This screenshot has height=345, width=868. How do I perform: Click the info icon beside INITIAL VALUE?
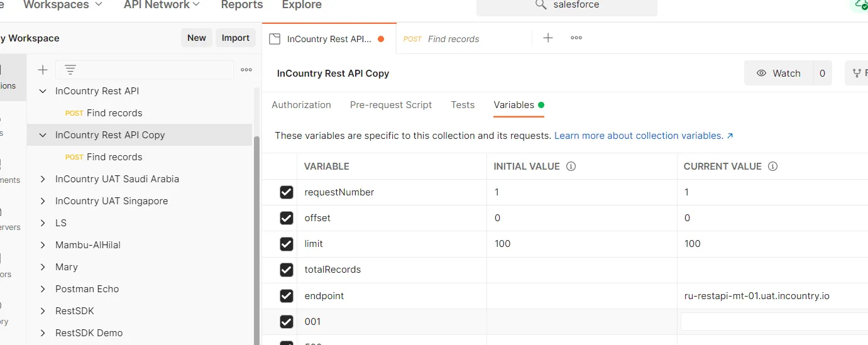571,167
